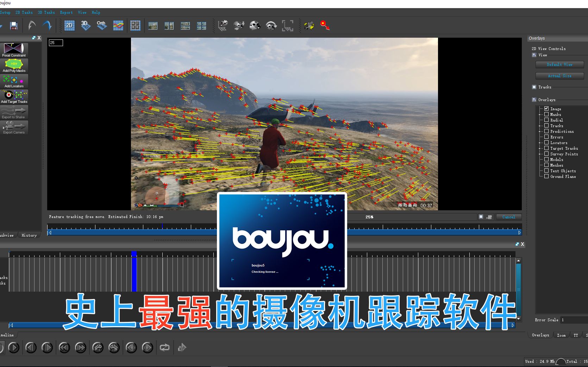Uncheck the Image overlay checkbox
This screenshot has width=588, height=367.
pyautogui.click(x=546, y=108)
